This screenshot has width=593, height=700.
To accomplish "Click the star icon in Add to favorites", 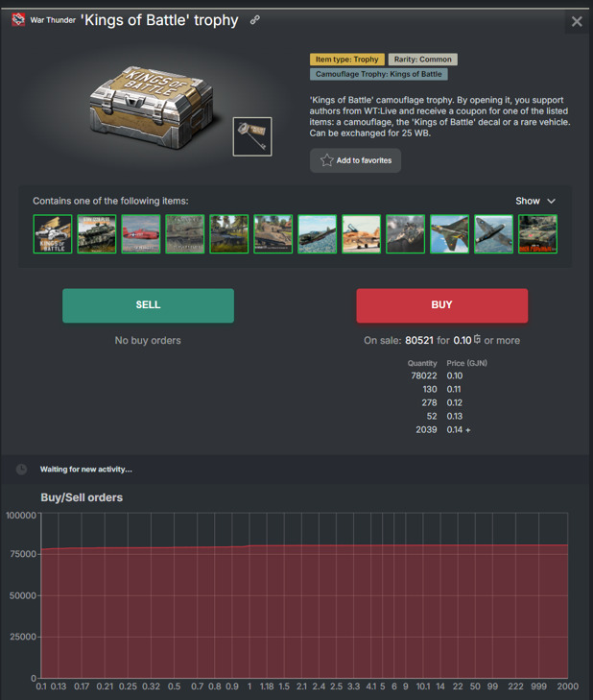I will click(x=327, y=160).
